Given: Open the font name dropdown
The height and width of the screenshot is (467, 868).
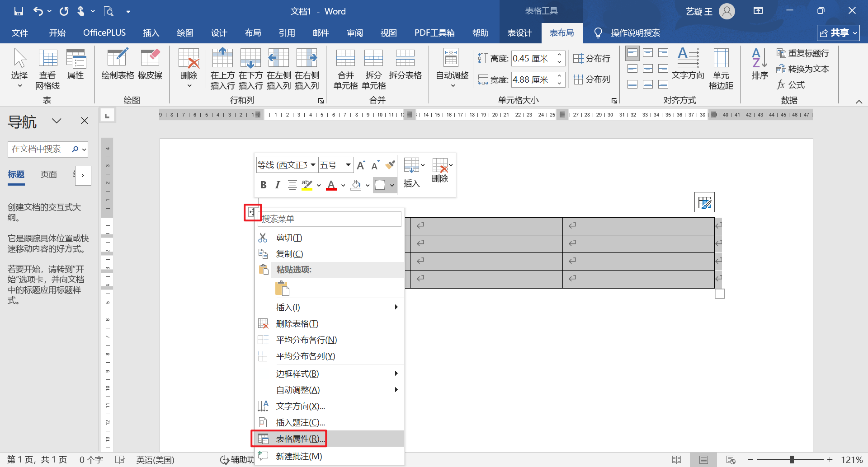Looking at the screenshot, I should coord(313,165).
